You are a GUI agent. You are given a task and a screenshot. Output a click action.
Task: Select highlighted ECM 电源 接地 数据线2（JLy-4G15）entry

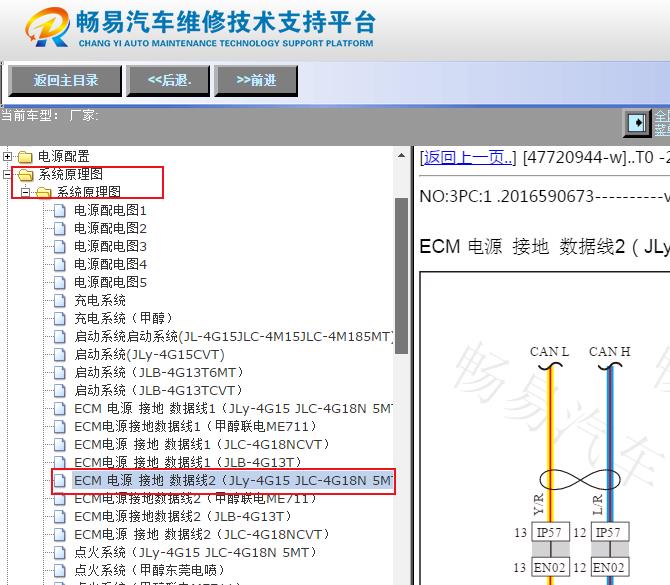233,481
